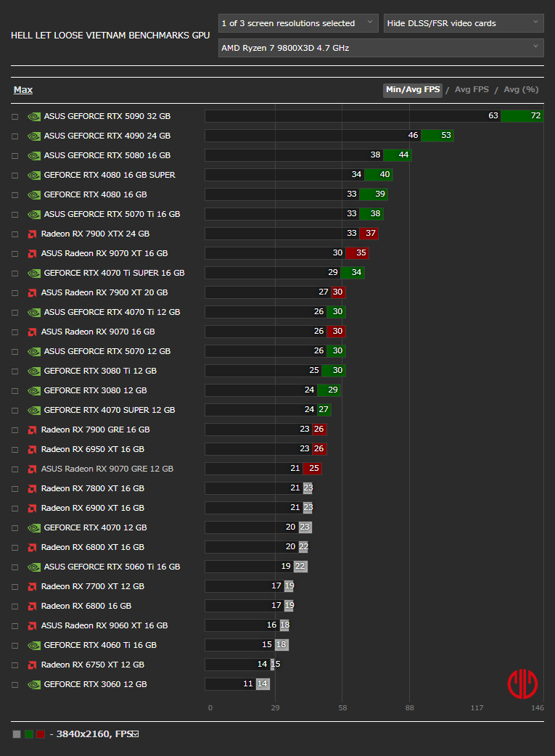555x756 pixels.
Task: Open the Hide DLSS/FSR video cards dropdown
Action: [x=464, y=23]
